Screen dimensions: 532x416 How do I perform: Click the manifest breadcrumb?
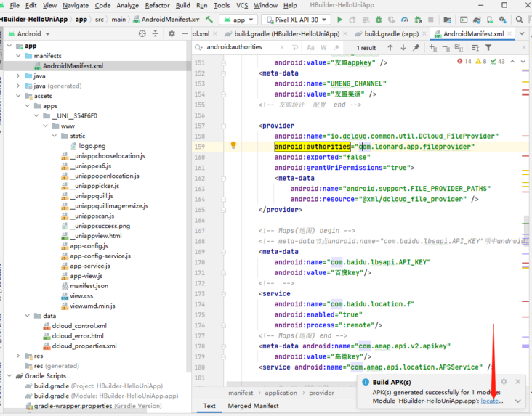(x=241, y=393)
